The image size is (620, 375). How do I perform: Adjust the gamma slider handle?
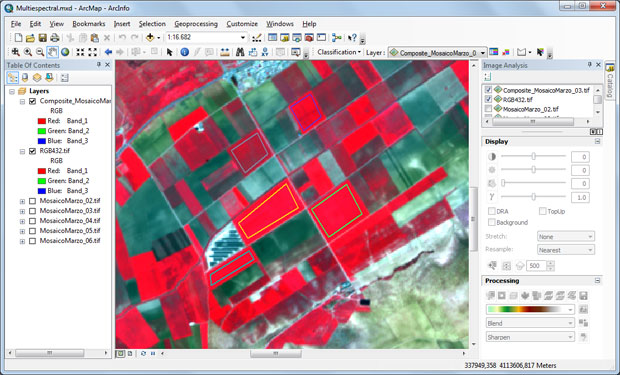(x=533, y=197)
